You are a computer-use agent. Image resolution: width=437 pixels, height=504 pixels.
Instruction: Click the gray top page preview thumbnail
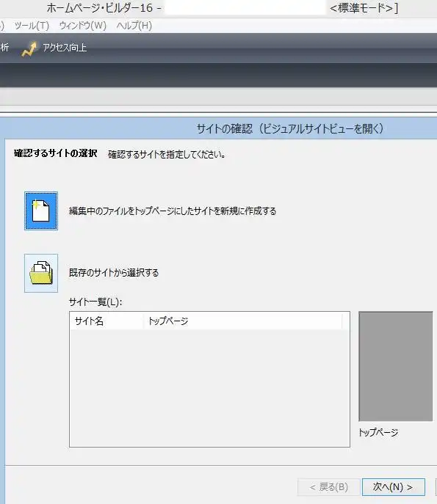tap(395, 366)
